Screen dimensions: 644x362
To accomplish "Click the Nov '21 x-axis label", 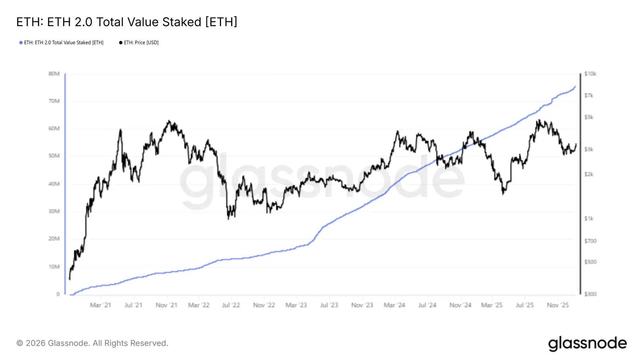I will [166, 305].
